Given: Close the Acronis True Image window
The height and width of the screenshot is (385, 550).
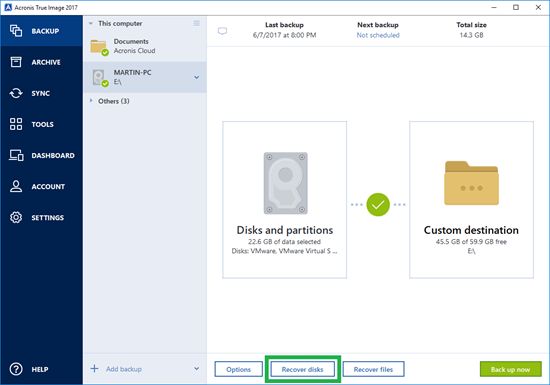Looking at the screenshot, I should coord(538,7).
